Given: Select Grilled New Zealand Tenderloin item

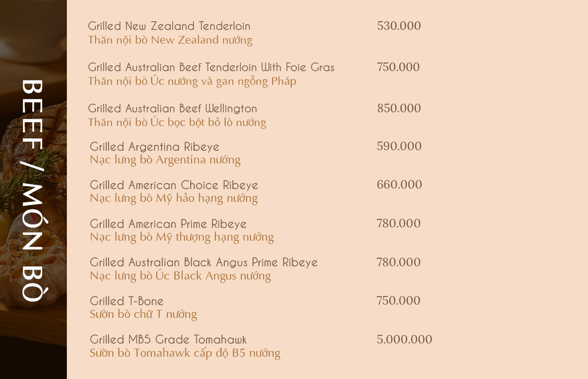Looking at the screenshot, I should 169,26.
